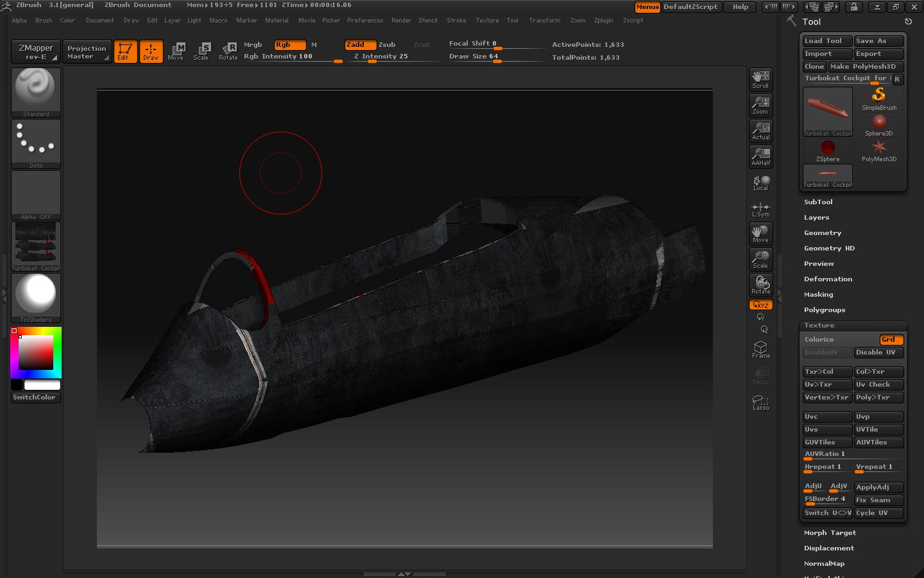Expand the SubTool section
The height and width of the screenshot is (578, 924).
pos(819,202)
